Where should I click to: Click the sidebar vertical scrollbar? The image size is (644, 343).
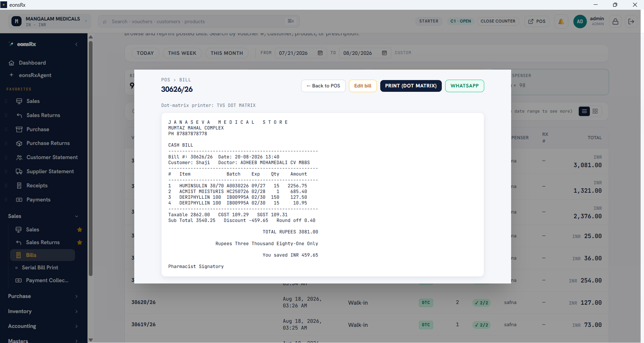tap(91, 158)
